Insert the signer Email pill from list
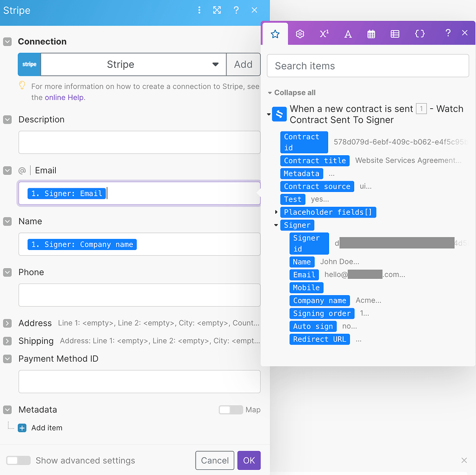Screen dimensions: 476x475 304,275
